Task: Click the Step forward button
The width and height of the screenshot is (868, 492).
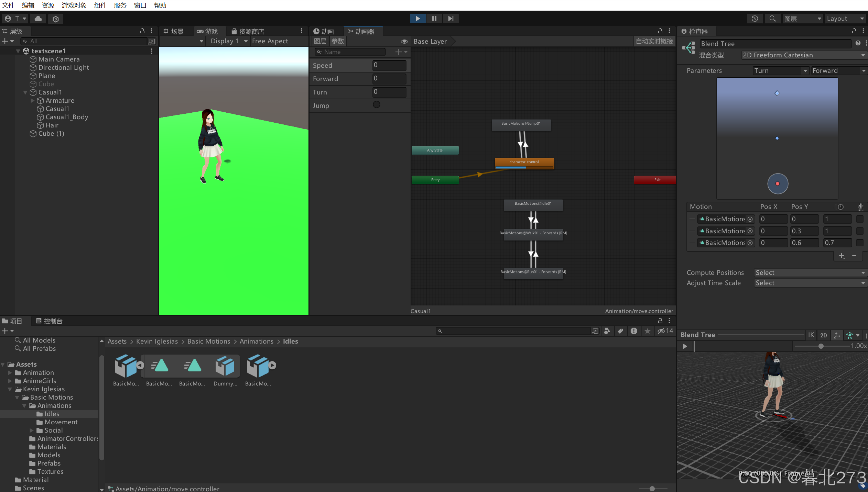Action: point(451,19)
